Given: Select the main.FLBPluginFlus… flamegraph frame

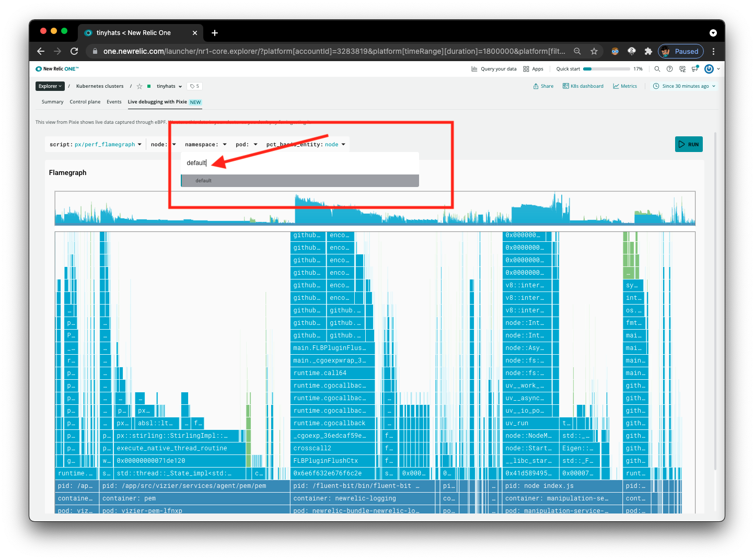Looking at the screenshot, I should (x=332, y=348).
